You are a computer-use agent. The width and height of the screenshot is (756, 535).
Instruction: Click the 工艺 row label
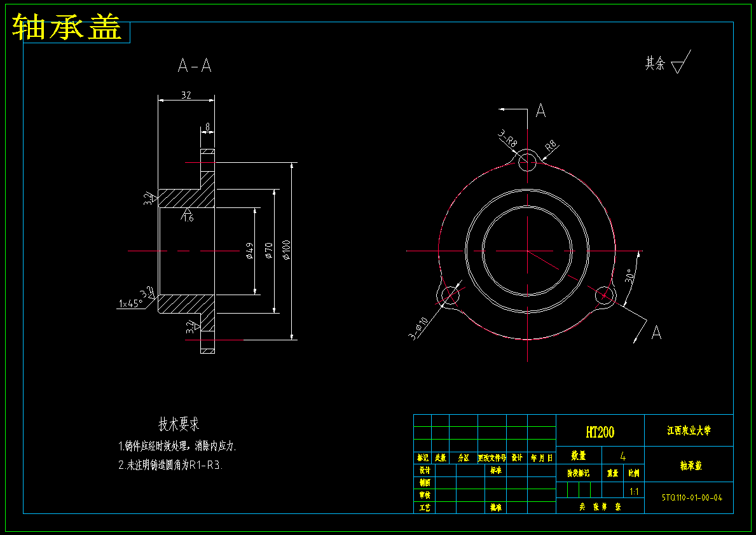425,508
